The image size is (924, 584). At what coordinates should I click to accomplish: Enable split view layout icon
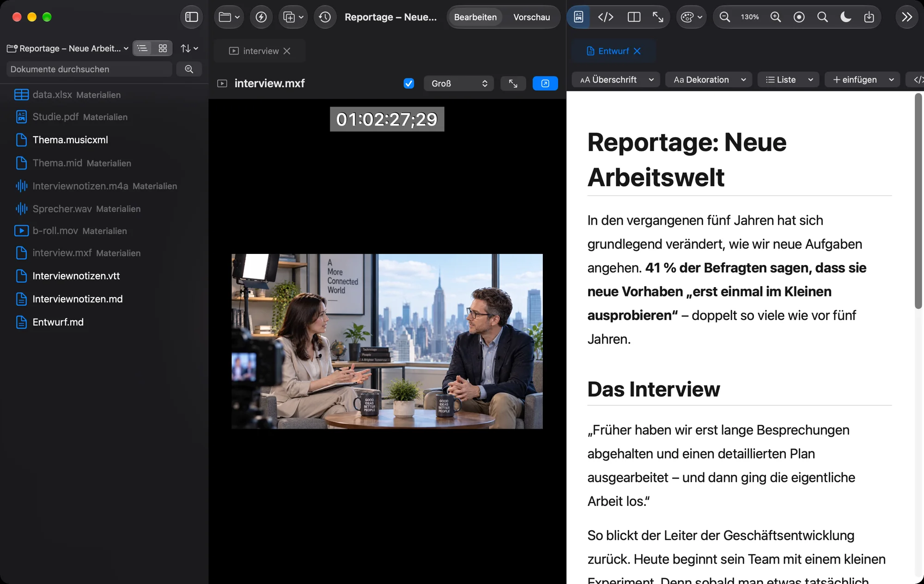click(x=634, y=17)
